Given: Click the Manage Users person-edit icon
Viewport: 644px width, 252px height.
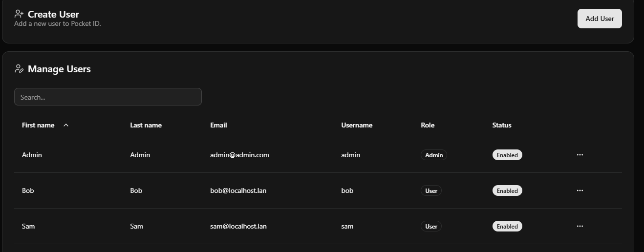Looking at the screenshot, I should (x=19, y=69).
